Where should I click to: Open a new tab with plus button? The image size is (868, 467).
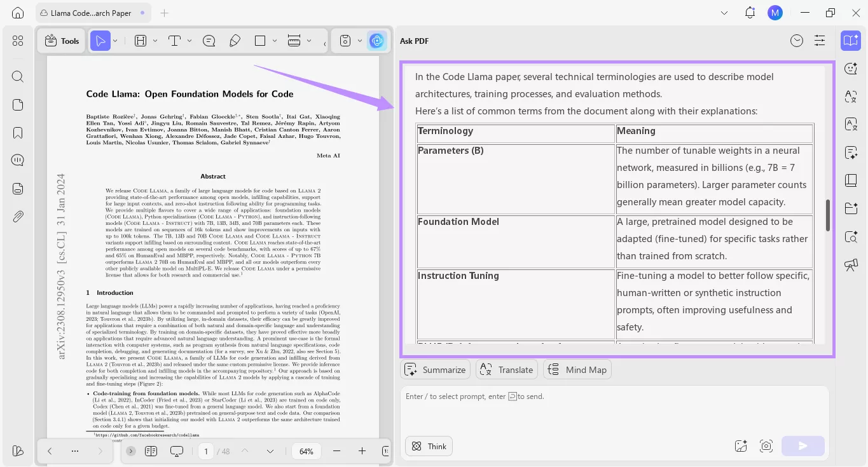[165, 13]
